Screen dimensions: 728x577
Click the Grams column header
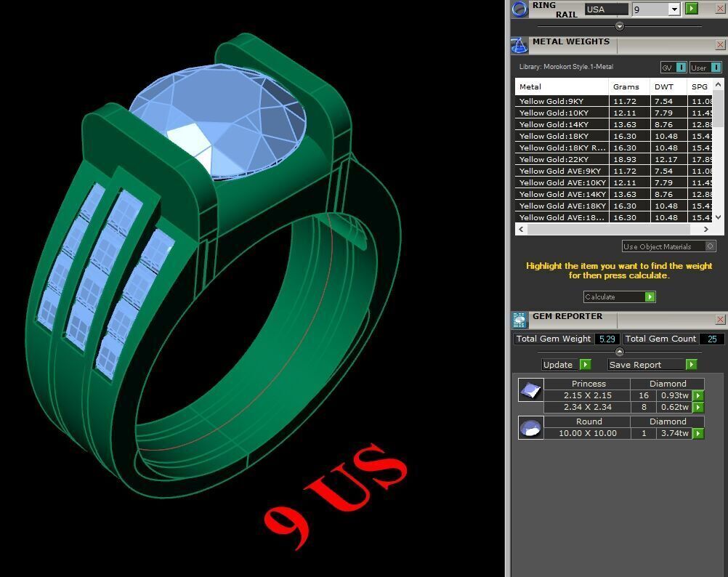point(629,86)
